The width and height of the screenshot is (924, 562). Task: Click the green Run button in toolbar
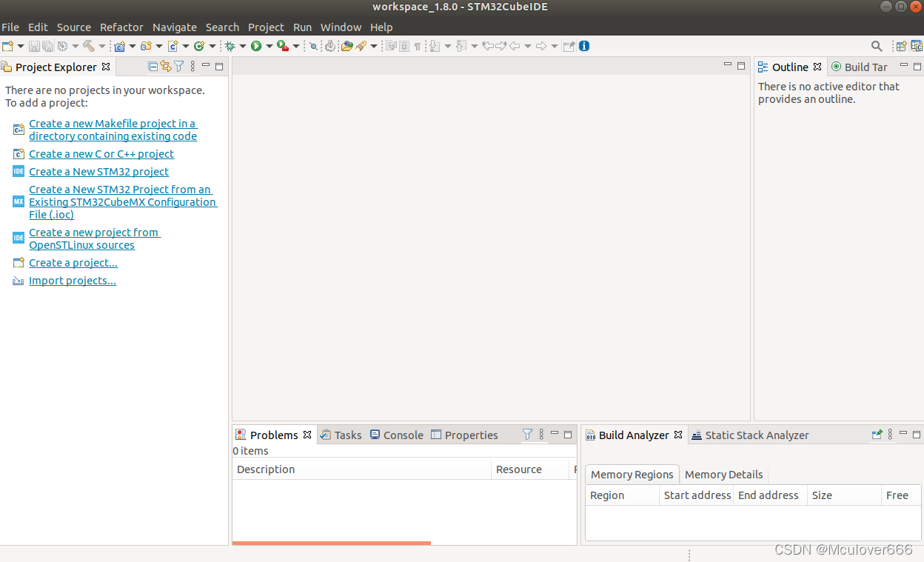tap(256, 46)
